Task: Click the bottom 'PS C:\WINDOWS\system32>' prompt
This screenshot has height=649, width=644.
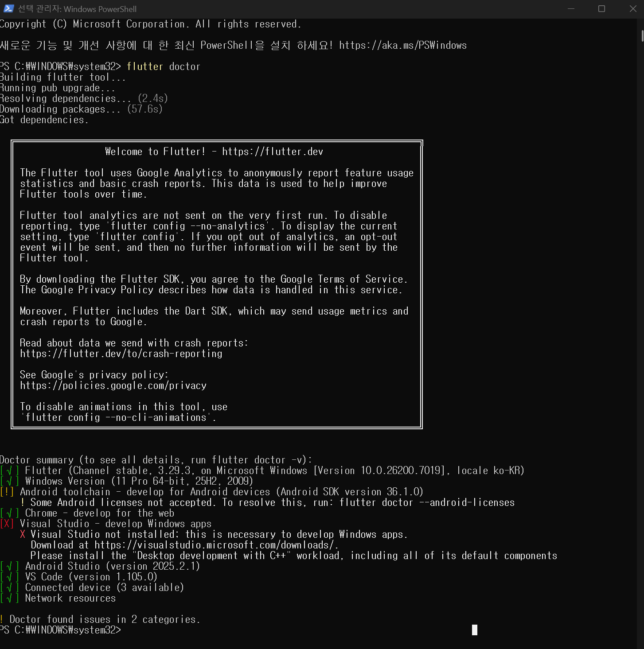Action: pyautogui.click(x=60, y=630)
